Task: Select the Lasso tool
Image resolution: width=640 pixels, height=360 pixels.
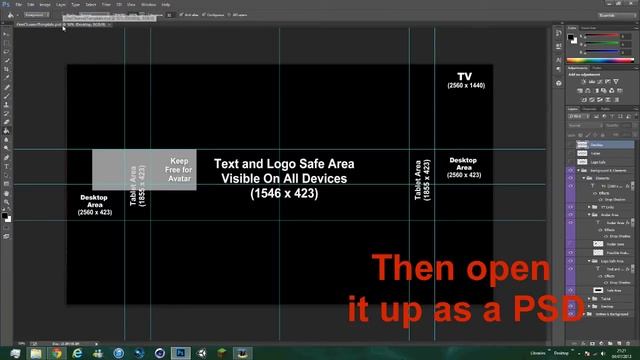Action: 6,52
